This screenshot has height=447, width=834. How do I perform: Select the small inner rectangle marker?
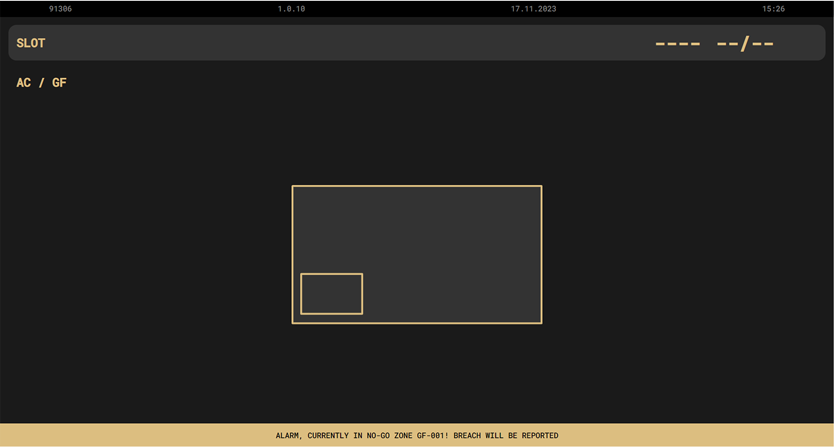click(331, 294)
